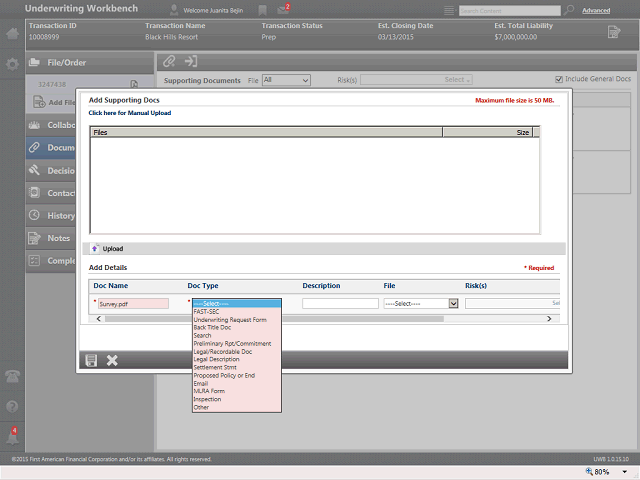Screen dimensions: 640x480
Task: Open the Risk(s) Select dropdown in background
Action: pos(416,80)
